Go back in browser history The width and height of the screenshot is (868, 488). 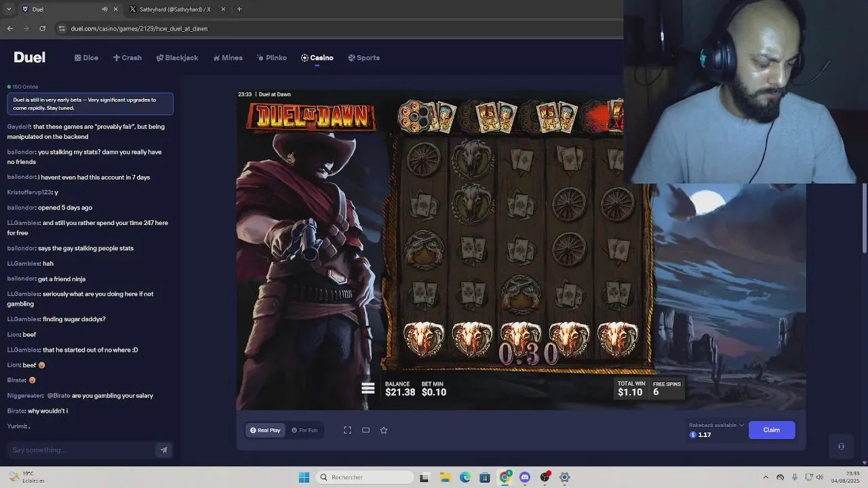(x=9, y=28)
